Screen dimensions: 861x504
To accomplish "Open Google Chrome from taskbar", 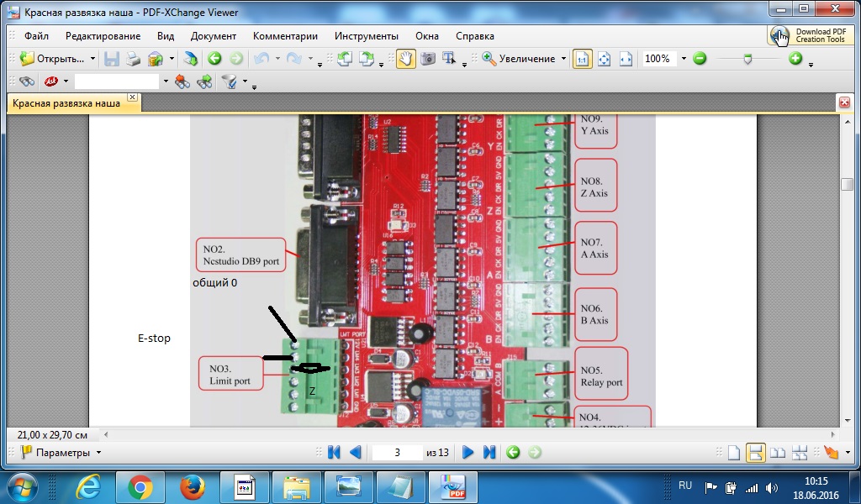I will pos(140,486).
